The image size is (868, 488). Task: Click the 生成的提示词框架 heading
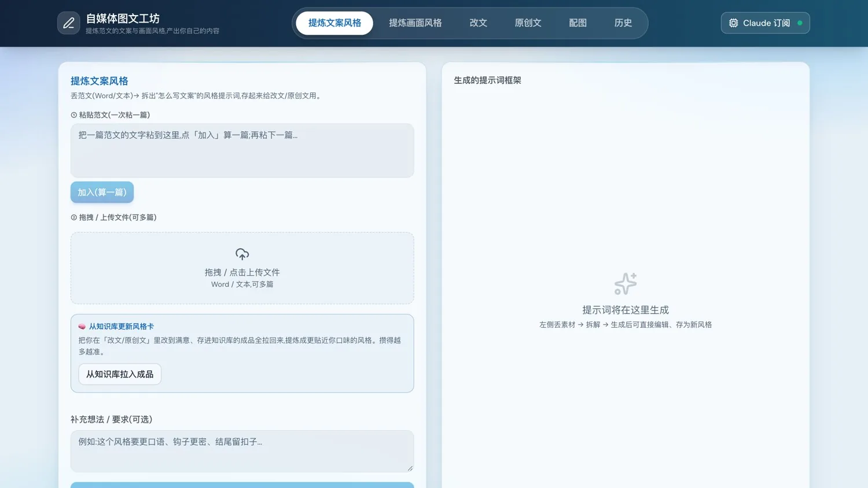pyautogui.click(x=487, y=80)
